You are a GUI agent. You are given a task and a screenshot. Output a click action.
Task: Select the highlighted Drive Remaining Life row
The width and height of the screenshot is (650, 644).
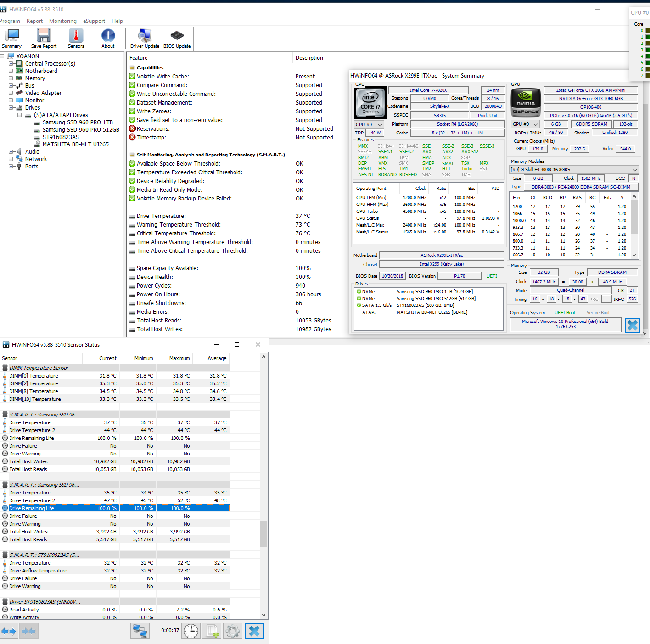pos(115,508)
